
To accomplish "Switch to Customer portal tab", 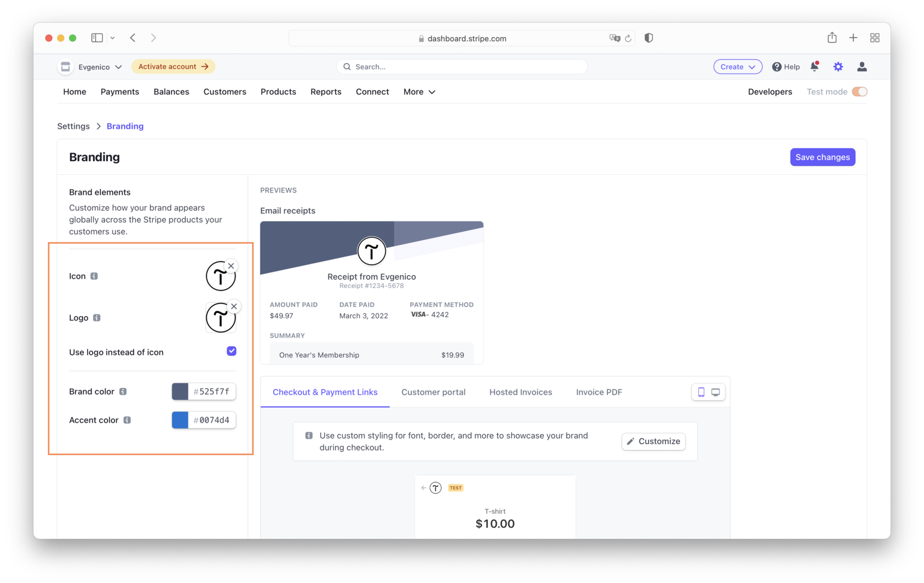I will (433, 392).
